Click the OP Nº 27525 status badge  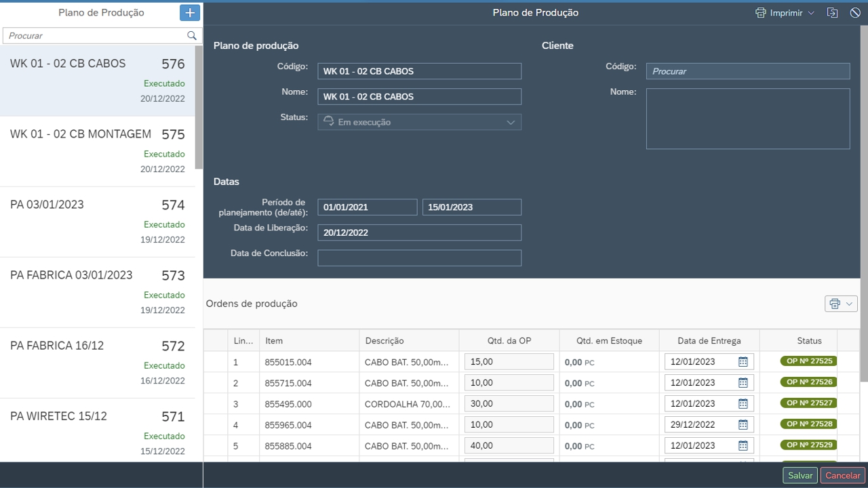(x=808, y=361)
